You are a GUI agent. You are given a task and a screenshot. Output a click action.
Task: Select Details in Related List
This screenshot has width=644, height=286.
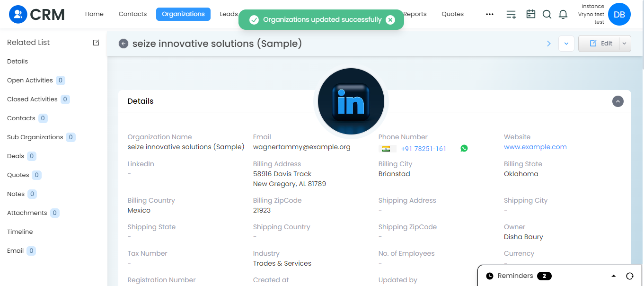coord(18,62)
